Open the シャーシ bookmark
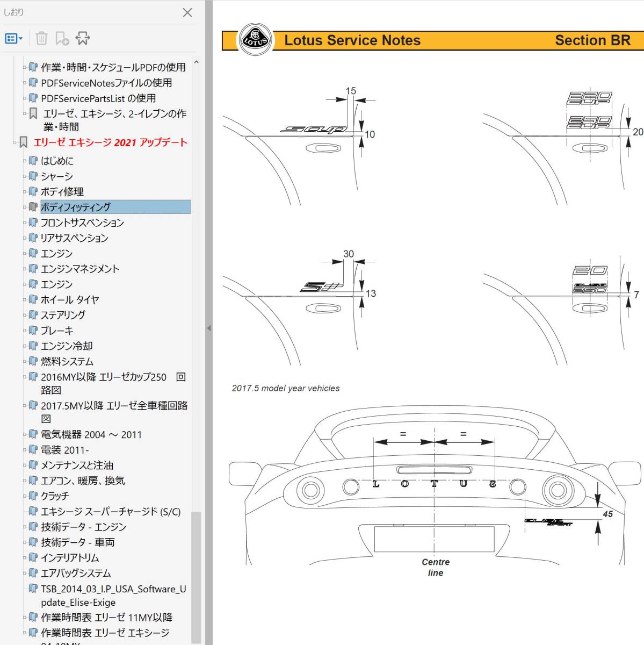The width and height of the screenshot is (644, 645). (56, 176)
